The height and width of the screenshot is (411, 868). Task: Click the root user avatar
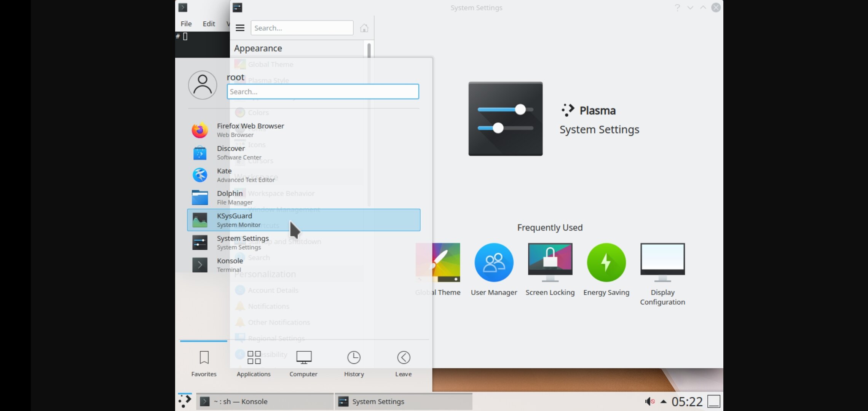pos(203,85)
